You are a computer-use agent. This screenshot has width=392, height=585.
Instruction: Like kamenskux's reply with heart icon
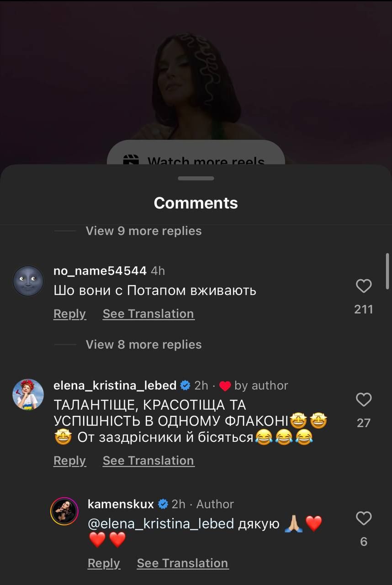tap(364, 518)
